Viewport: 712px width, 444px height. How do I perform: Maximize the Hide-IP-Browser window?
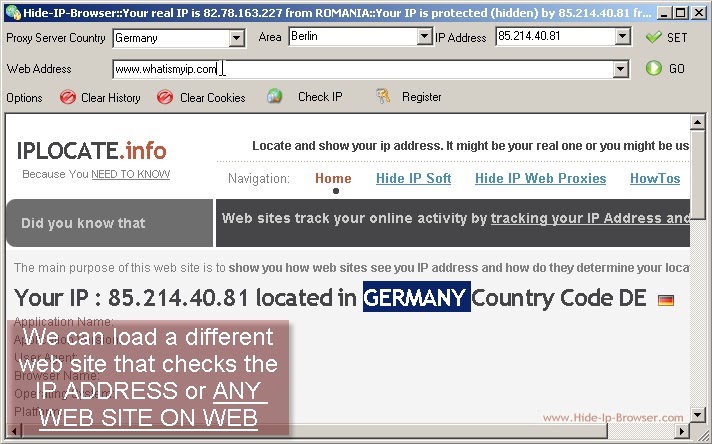680,13
